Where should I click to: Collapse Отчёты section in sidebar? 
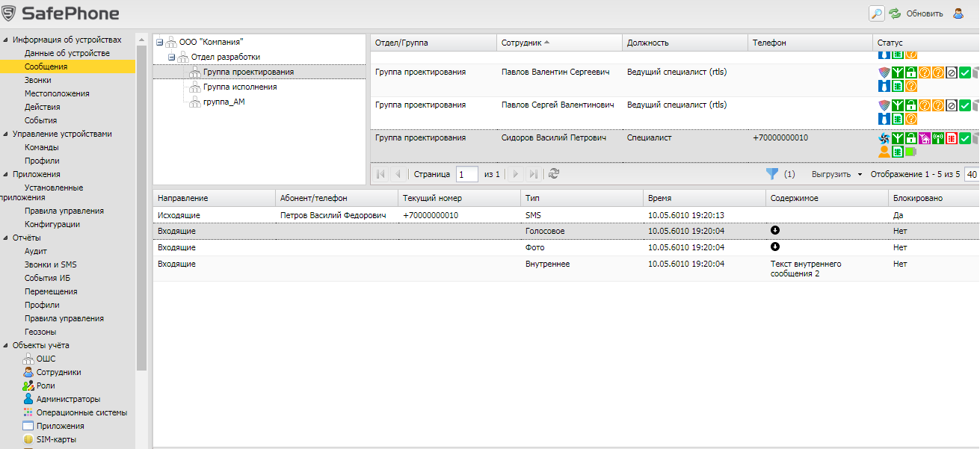[x=6, y=238]
